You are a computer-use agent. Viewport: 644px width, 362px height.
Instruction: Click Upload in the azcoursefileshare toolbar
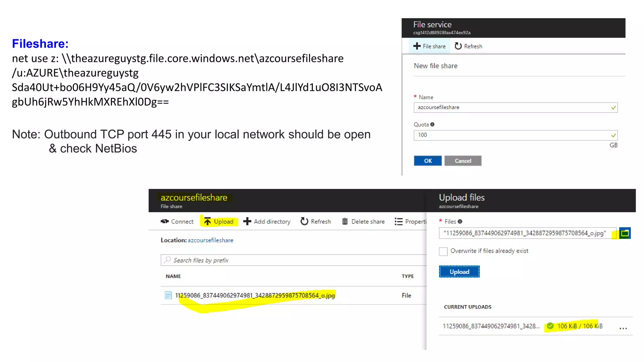(219, 222)
